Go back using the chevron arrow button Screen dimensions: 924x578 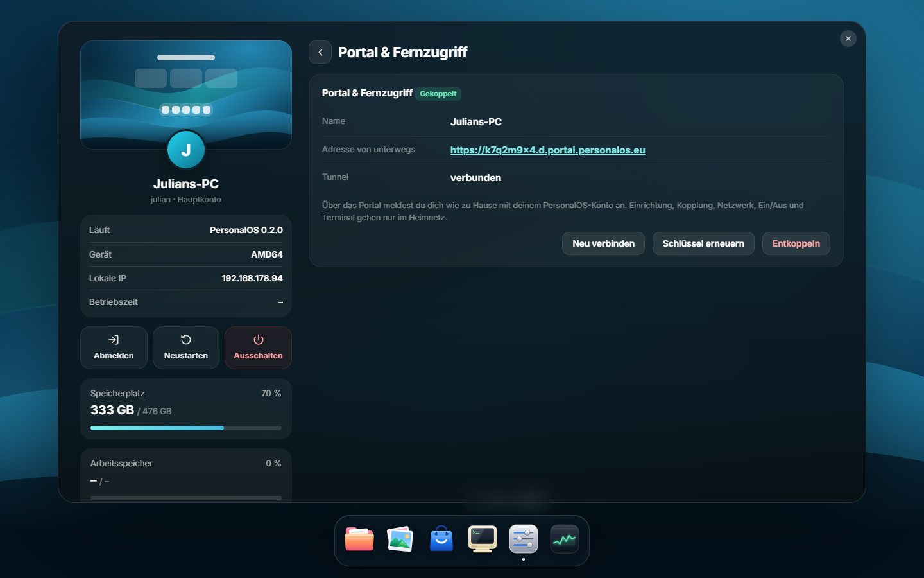[x=320, y=52]
